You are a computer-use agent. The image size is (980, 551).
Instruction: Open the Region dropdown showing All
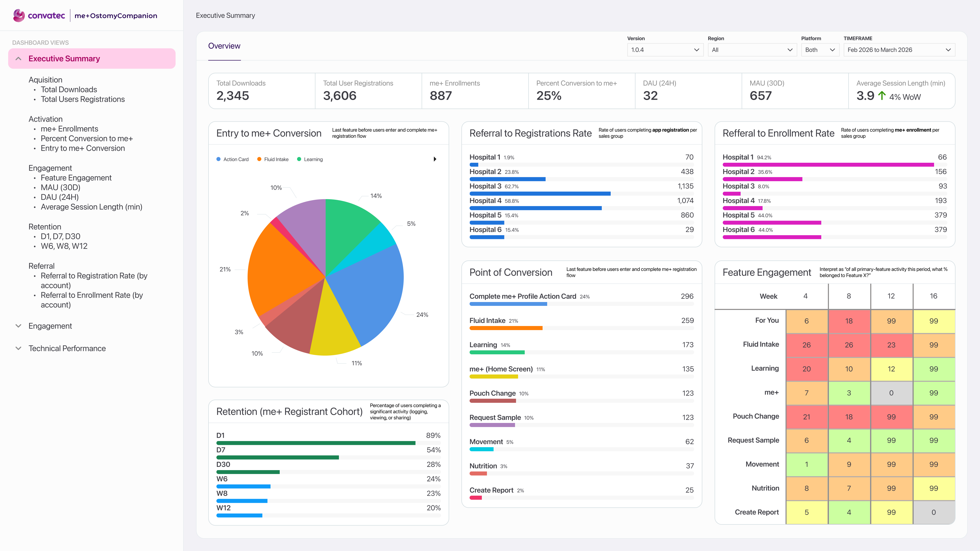(x=752, y=50)
